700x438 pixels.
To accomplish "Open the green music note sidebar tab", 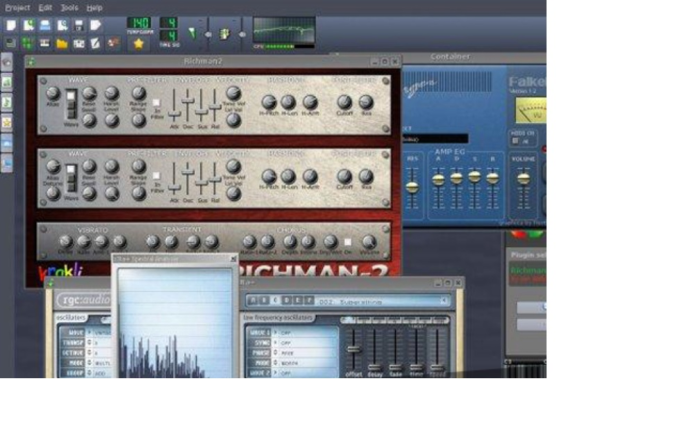I will [7, 102].
